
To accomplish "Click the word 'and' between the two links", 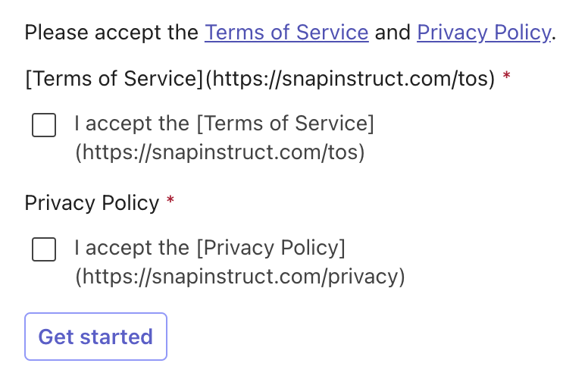I will tap(393, 33).
